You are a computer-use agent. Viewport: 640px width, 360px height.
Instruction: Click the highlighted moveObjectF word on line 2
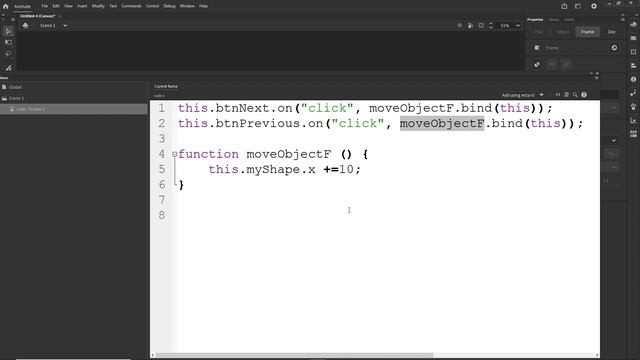442,123
